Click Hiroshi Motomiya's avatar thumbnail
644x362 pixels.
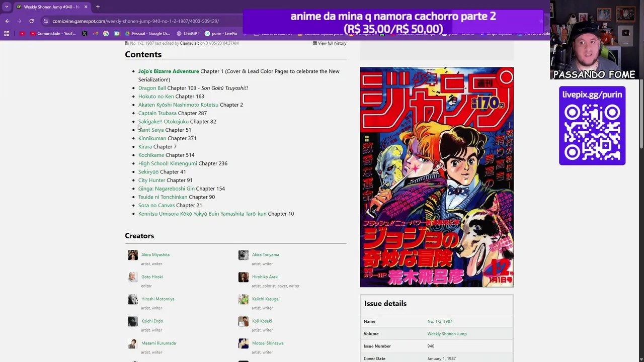coord(133,299)
